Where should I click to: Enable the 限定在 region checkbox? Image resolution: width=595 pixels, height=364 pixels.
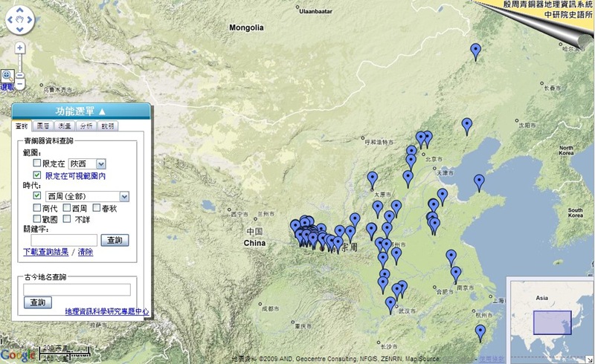37,163
